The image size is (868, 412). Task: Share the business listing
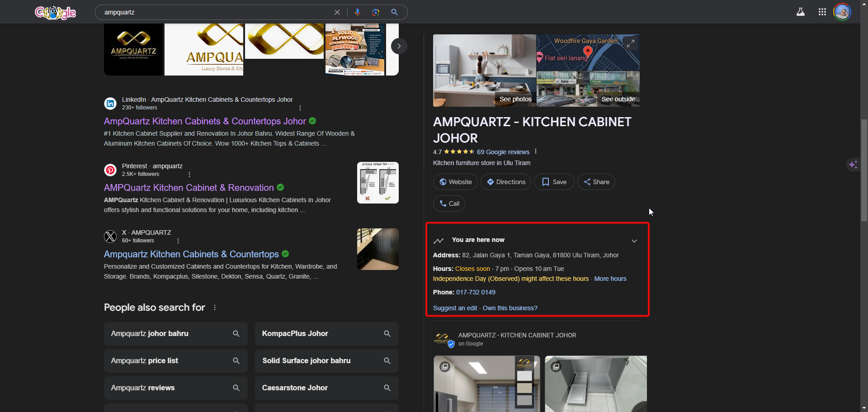(x=596, y=182)
